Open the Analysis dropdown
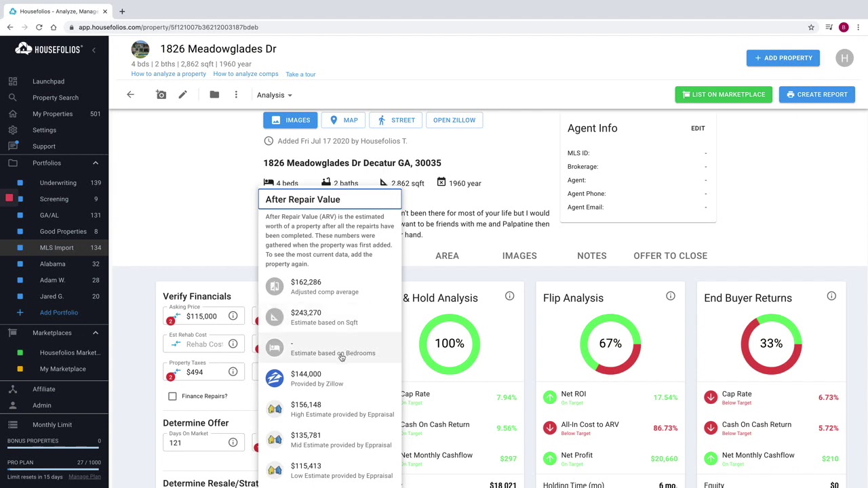Image resolution: width=868 pixels, height=488 pixels. point(274,95)
